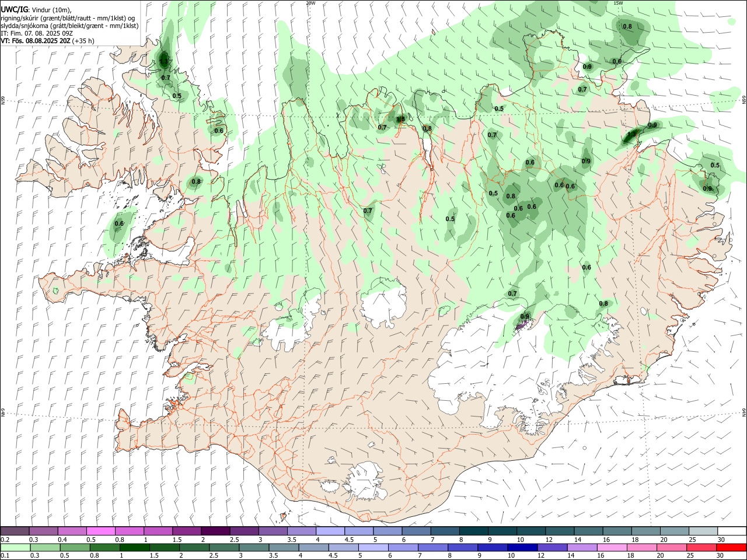This screenshot has height=560, width=747.
Task: Click the '18' label in the snow legend
Action: [x=635, y=540]
